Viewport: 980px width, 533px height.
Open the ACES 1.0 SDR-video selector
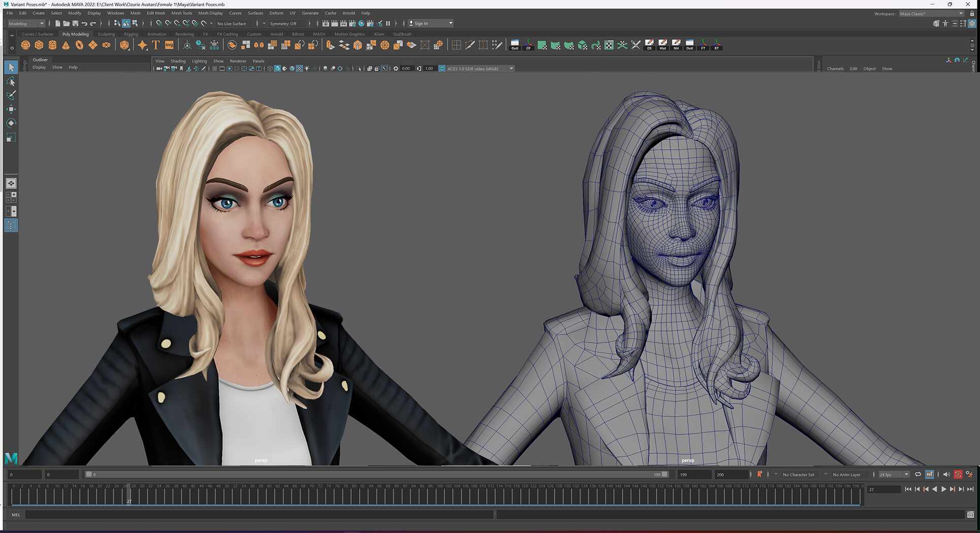[476, 69]
